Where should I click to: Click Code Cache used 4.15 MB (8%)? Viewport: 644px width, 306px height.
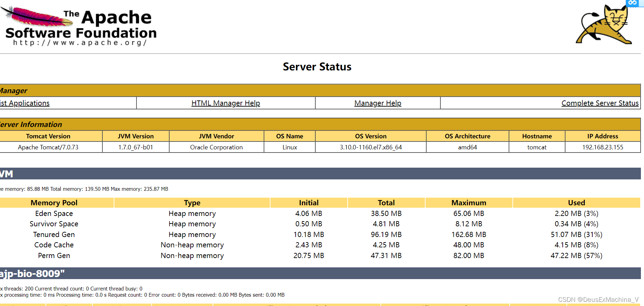(x=576, y=245)
